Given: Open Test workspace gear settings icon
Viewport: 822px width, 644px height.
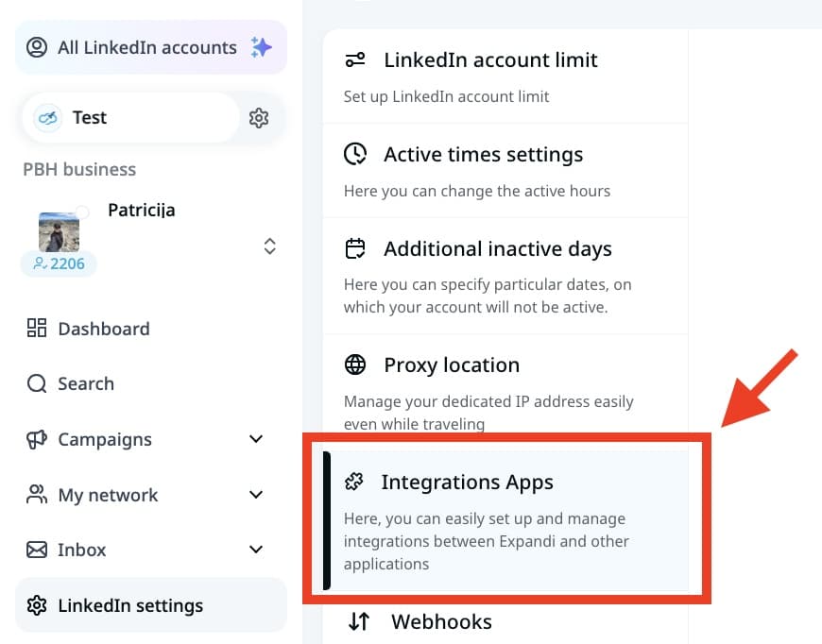Looking at the screenshot, I should pos(259,118).
